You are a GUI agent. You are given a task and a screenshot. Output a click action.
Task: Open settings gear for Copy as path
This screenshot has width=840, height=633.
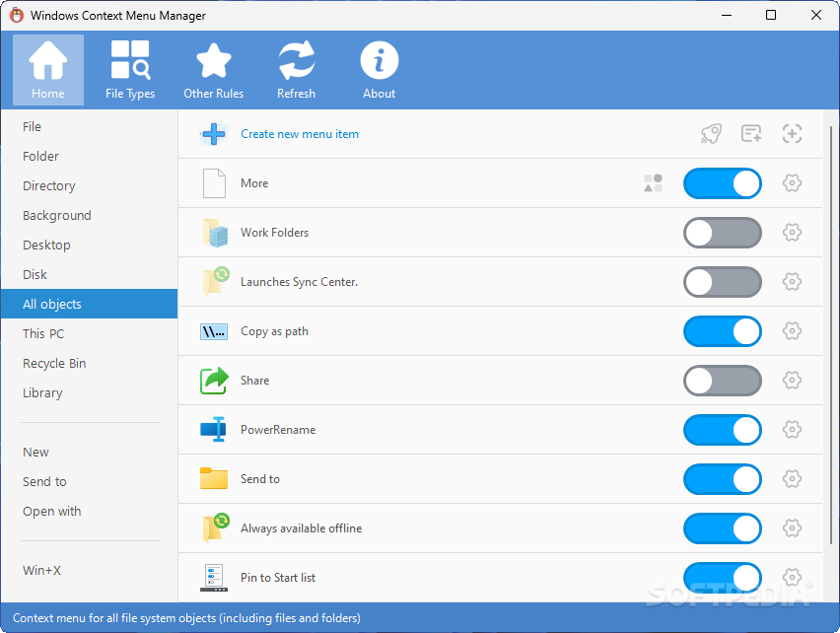tap(792, 331)
